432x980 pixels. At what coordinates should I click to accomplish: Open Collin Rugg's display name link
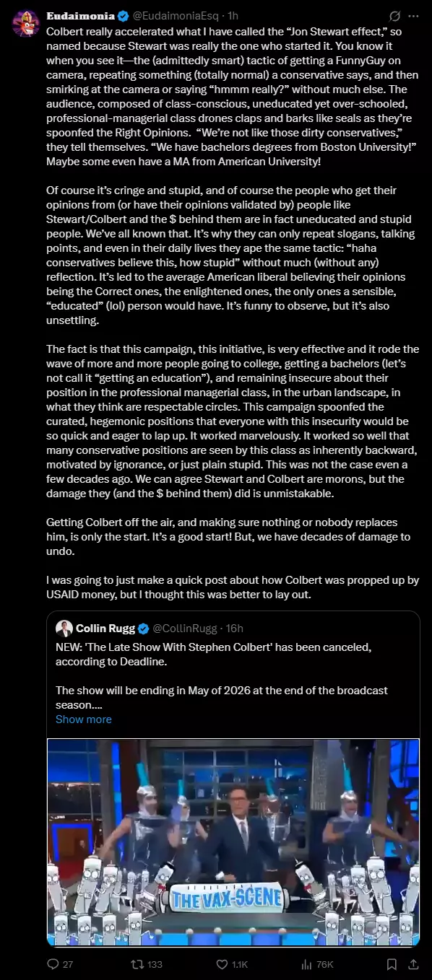[x=105, y=628]
